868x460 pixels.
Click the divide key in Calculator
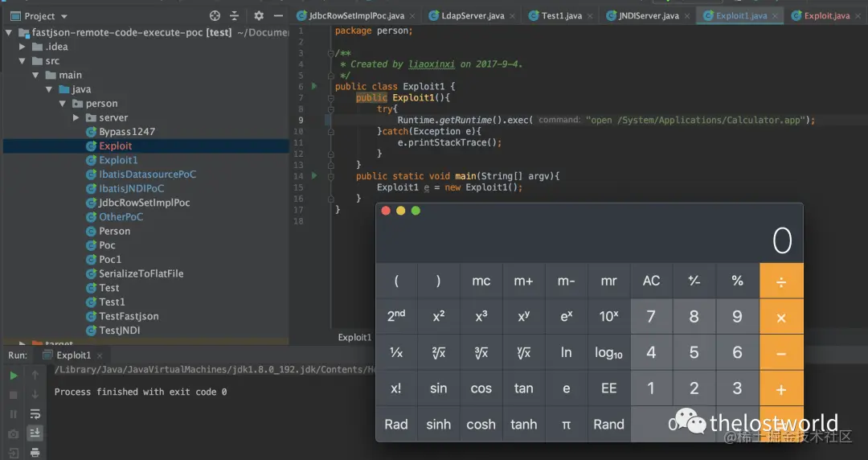click(x=781, y=281)
